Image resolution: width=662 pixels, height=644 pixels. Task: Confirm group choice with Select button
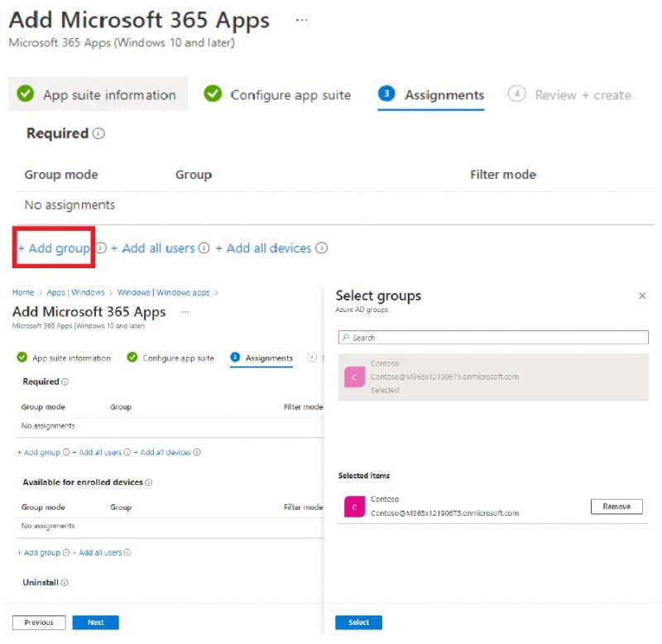[x=358, y=622]
